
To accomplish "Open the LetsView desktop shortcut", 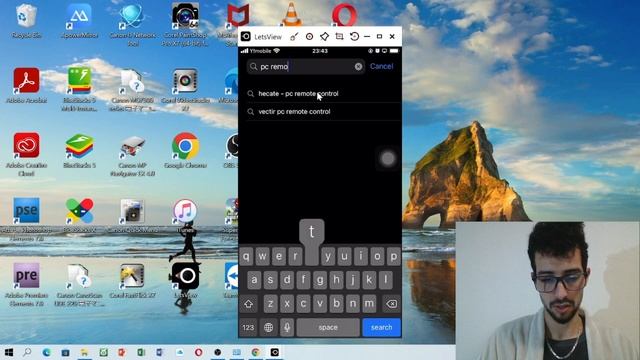I will click(186, 281).
